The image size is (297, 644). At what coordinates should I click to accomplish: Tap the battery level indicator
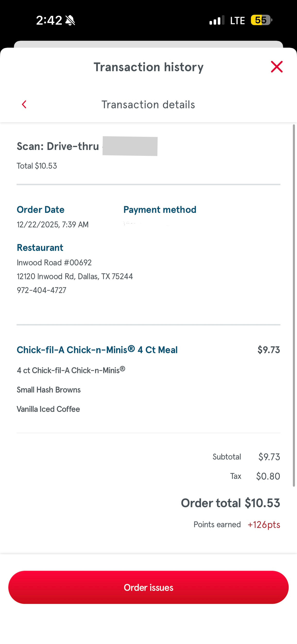pyautogui.click(x=261, y=20)
